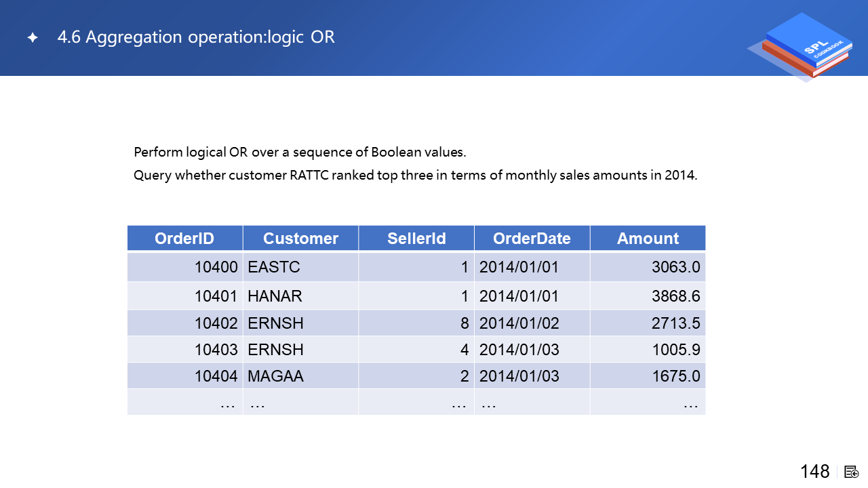
Task: Click the SellerId column header
Action: (416, 239)
